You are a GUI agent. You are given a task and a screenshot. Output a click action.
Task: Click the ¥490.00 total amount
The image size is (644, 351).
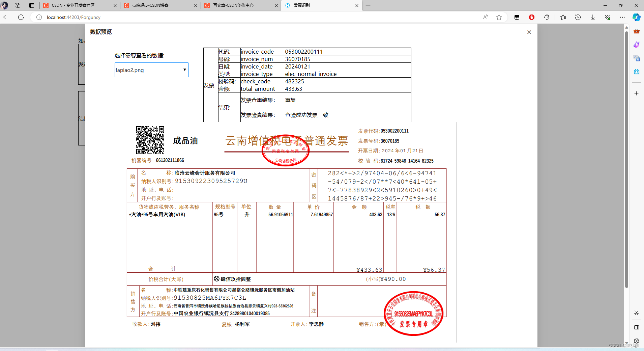point(393,279)
